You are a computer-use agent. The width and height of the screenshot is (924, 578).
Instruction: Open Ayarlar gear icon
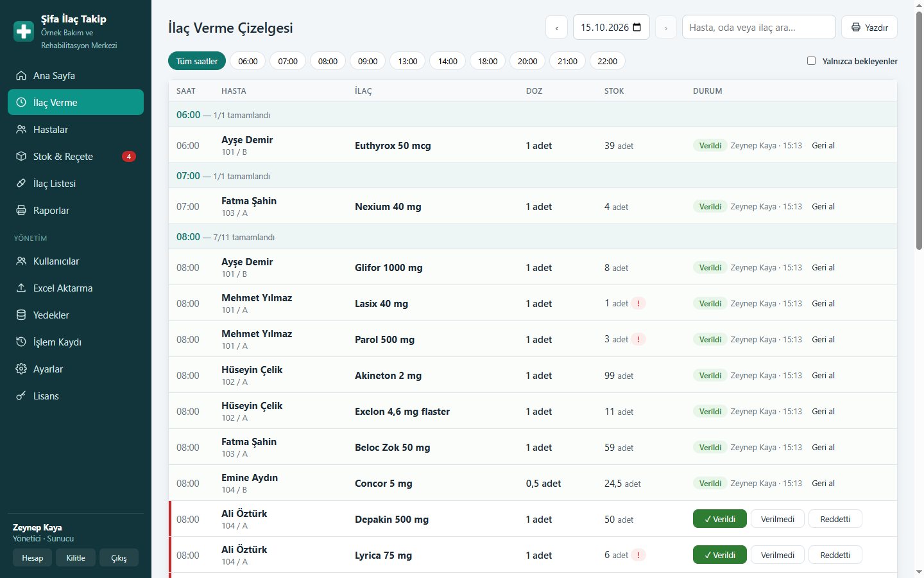(21, 369)
